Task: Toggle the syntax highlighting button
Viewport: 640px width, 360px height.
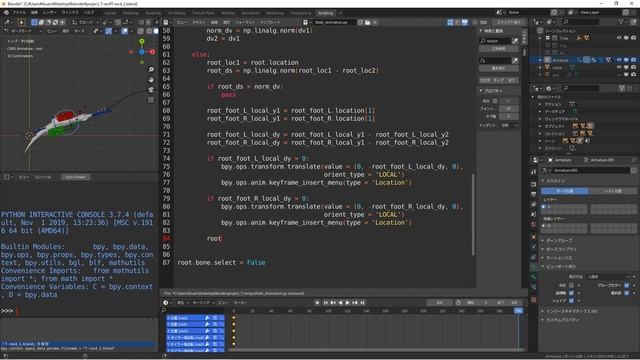Action: coord(464,22)
